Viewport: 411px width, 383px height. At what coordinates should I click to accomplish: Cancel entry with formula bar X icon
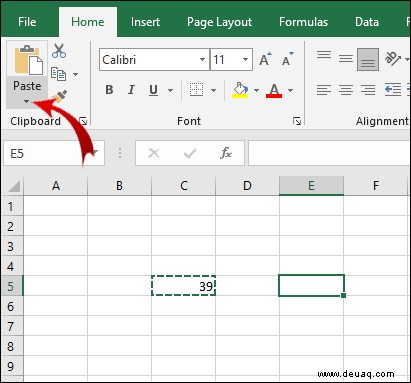[x=154, y=153]
